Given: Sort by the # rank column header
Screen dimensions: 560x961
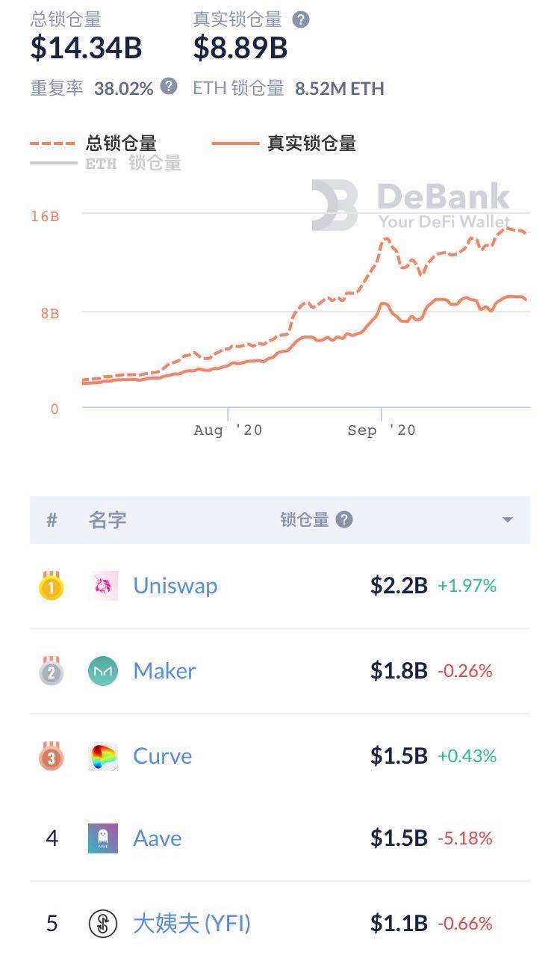Looking at the screenshot, I should coord(52,520).
